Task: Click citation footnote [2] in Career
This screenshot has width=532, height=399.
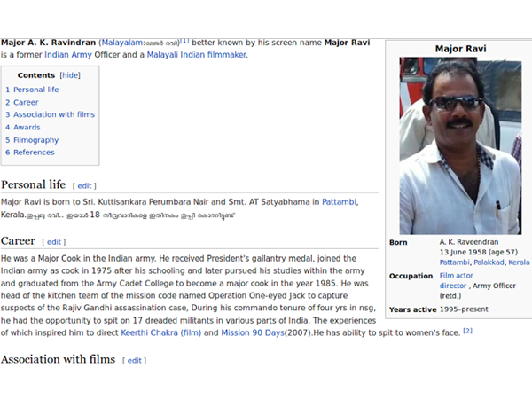Action: [467, 332]
